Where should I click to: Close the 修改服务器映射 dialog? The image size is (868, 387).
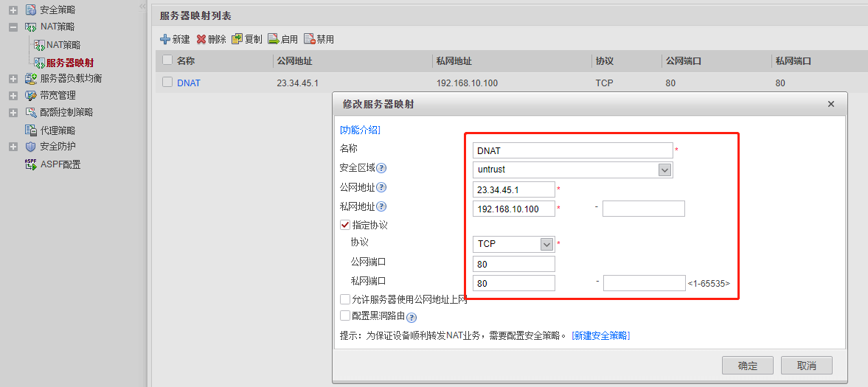[831, 104]
